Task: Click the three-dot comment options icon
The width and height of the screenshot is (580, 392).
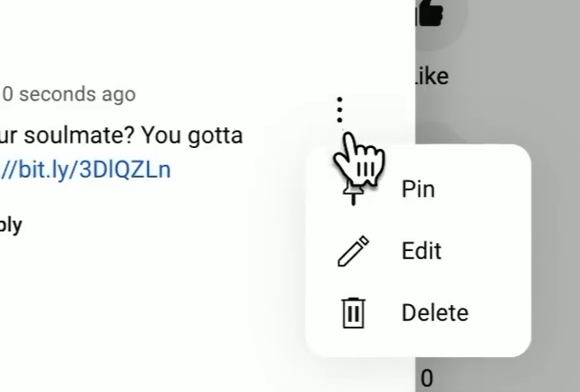Action: 340,109
